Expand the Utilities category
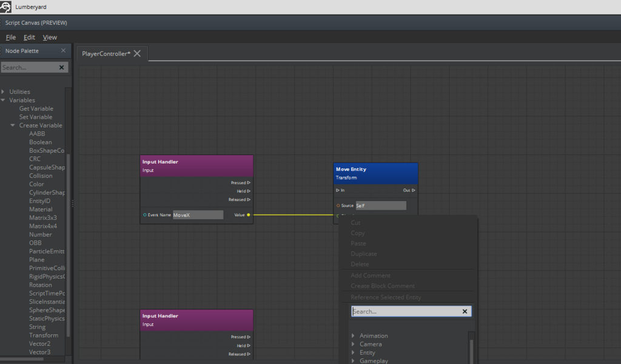The image size is (621, 364). [3, 91]
